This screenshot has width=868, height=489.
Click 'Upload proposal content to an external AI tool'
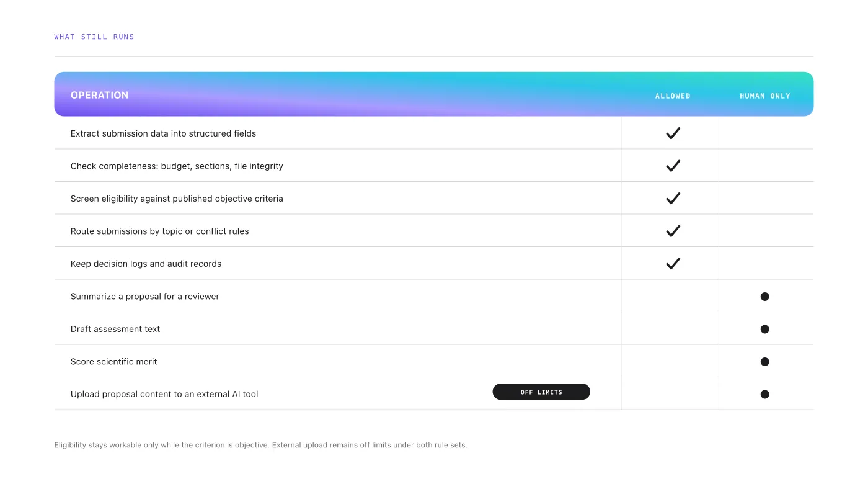click(x=164, y=394)
